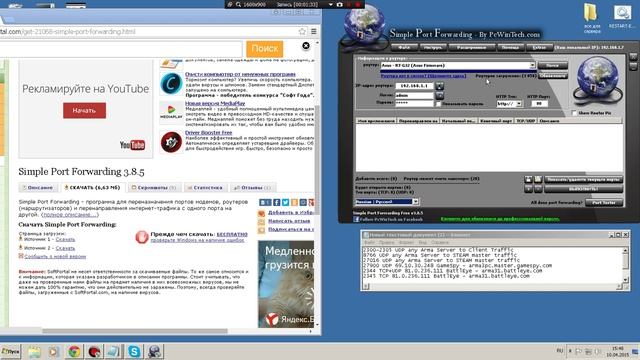The image size is (640, 360).
Task: Click Скачать link for Источник 1
Action: (x=65, y=240)
